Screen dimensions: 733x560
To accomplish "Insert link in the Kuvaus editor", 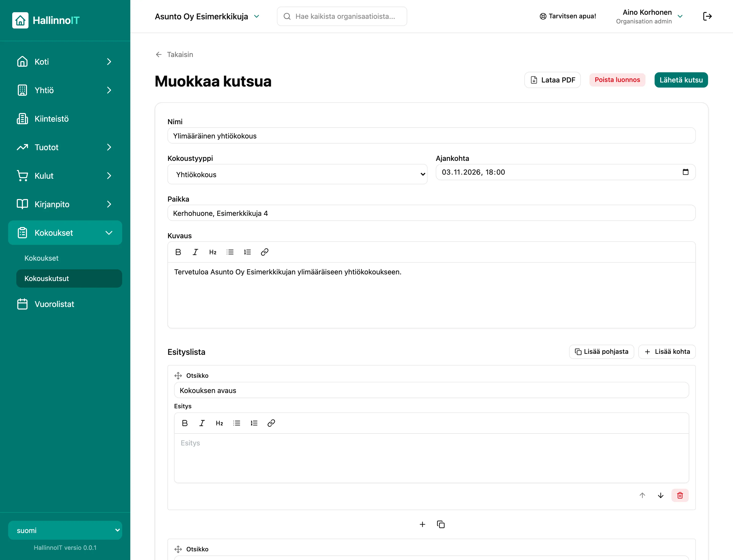I will click(265, 252).
